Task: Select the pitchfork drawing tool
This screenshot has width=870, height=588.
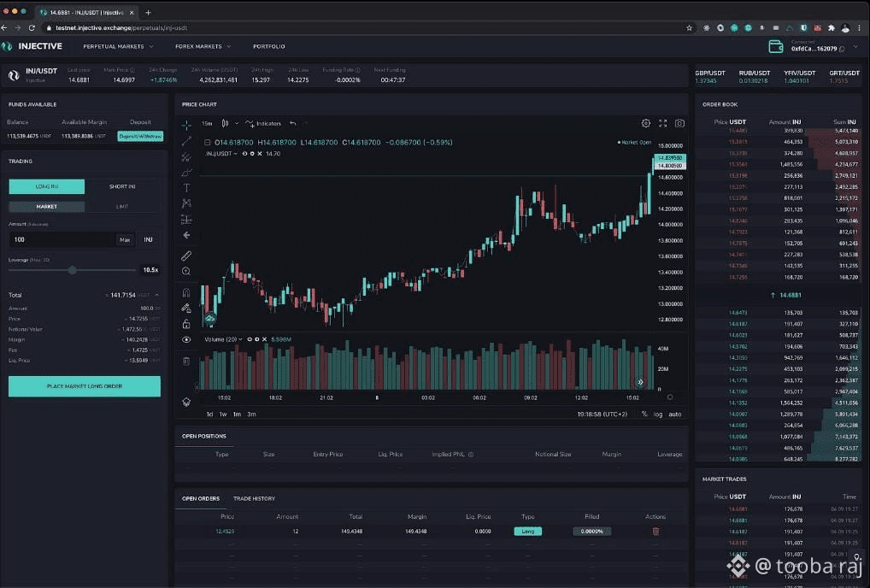Action: click(x=186, y=157)
